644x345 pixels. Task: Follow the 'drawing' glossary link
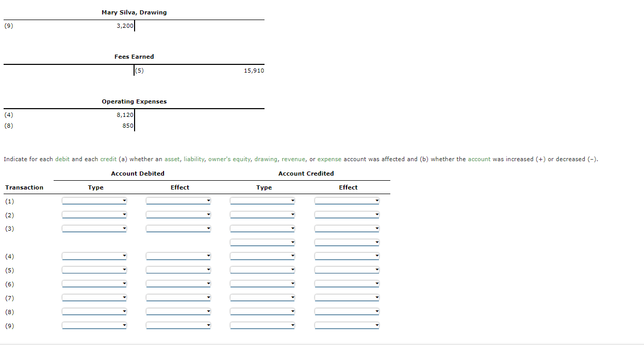pyautogui.click(x=266, y=159)
